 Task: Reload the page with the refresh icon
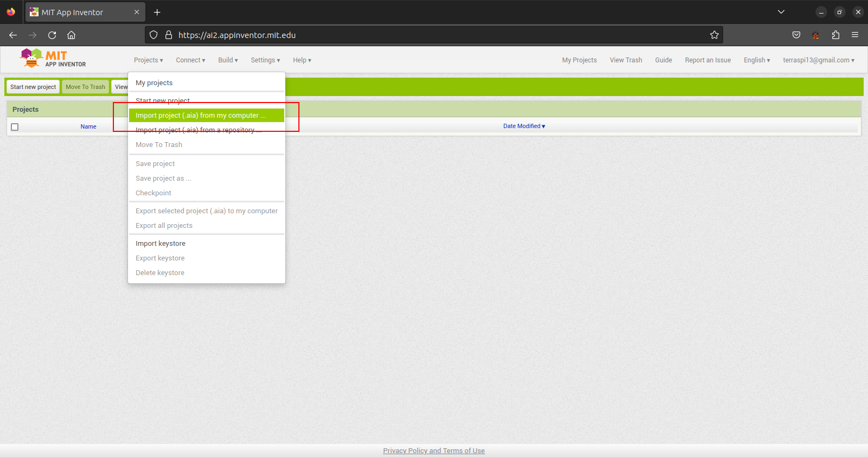coord(52,35)
